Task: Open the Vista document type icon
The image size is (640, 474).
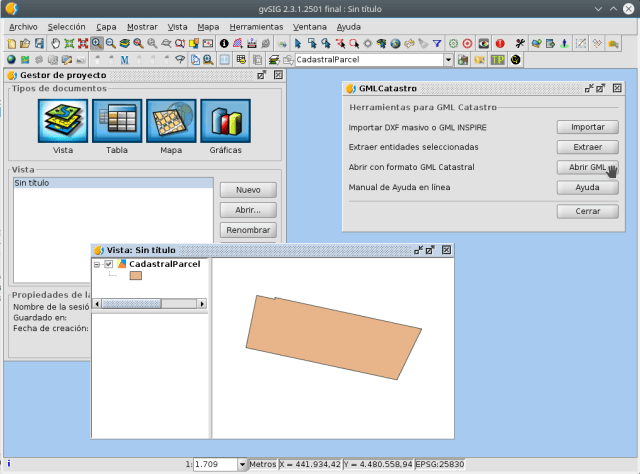Action: [x=62, y=121]
